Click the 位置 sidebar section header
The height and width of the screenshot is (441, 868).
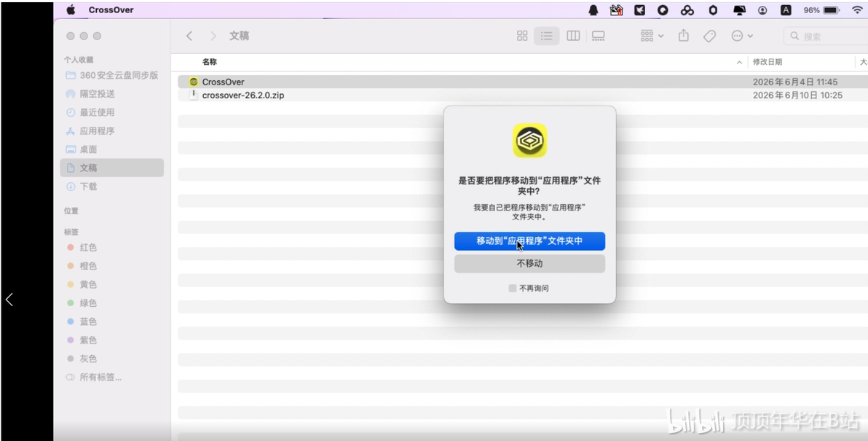tap(71, 211)
